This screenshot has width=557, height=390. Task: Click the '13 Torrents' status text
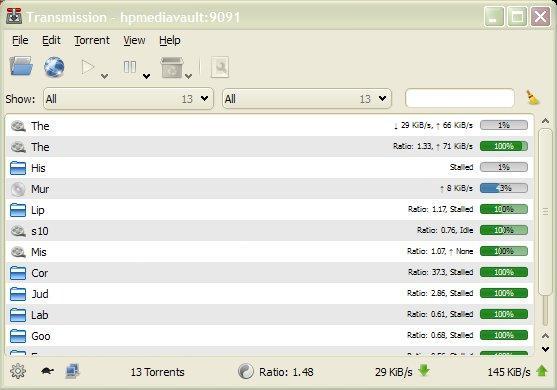pyautogui.click(x=157, y=372)
